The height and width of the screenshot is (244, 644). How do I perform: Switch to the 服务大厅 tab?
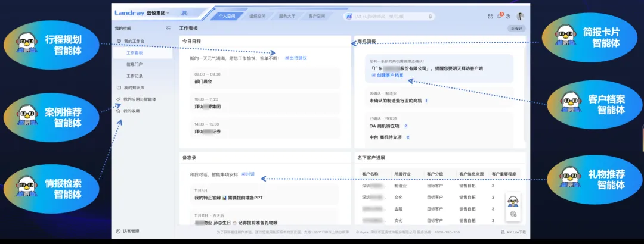point(287,16)
